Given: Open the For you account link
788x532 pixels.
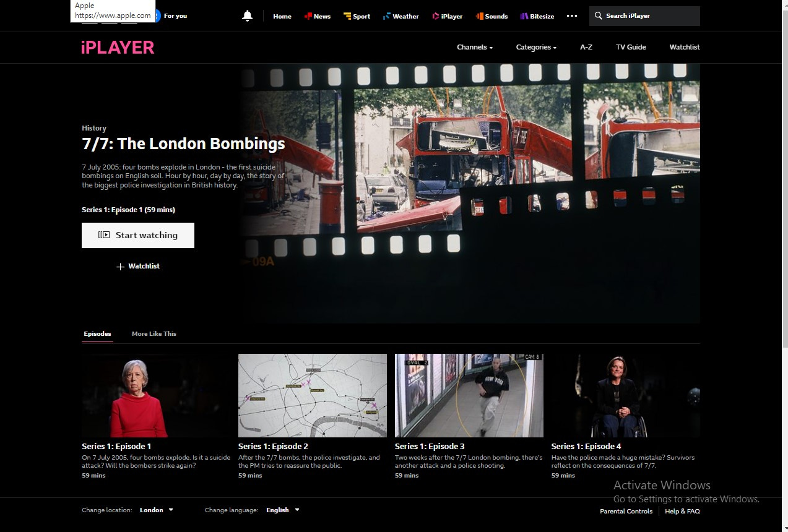Looking at the screenshot, I should pyautogui.click(x=175, y=16).
